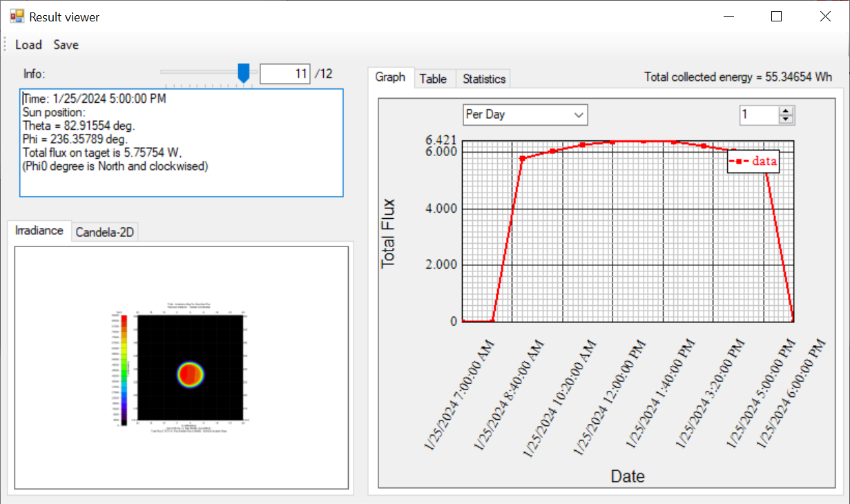Open the Load menu
The width and height of the screenshot is (850, 504).
point(28,45)
